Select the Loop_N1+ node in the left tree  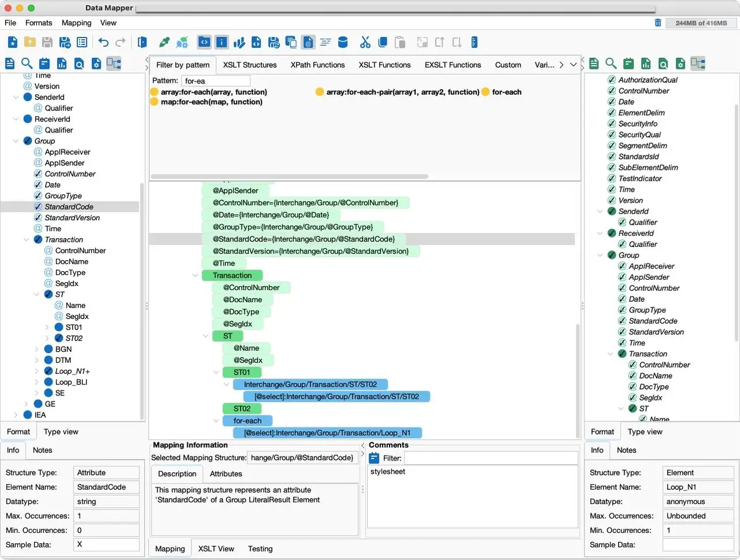pos(72,372)
